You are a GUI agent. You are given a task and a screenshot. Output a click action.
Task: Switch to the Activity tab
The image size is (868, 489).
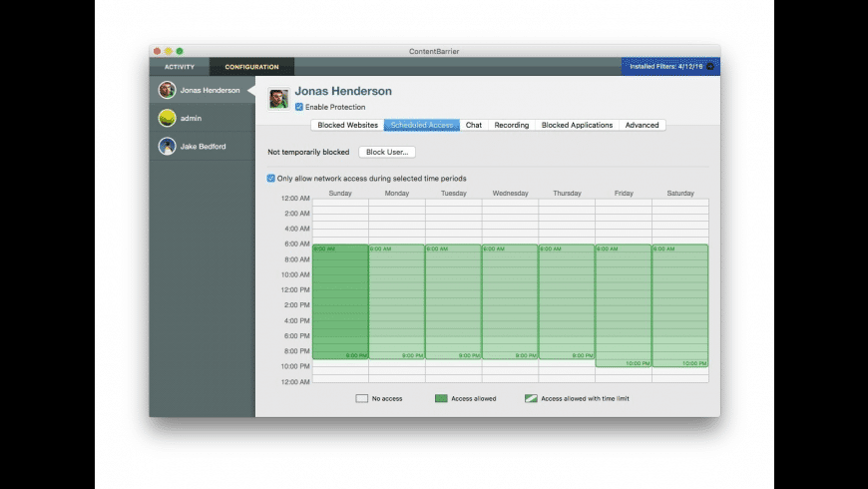tap(180, 67)
